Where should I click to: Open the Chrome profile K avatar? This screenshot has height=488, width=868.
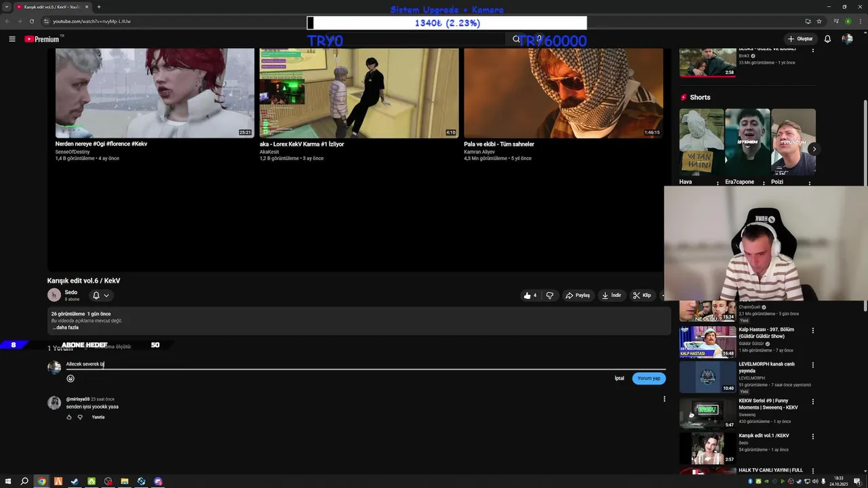pyautogui.click(x=848, y=21)
